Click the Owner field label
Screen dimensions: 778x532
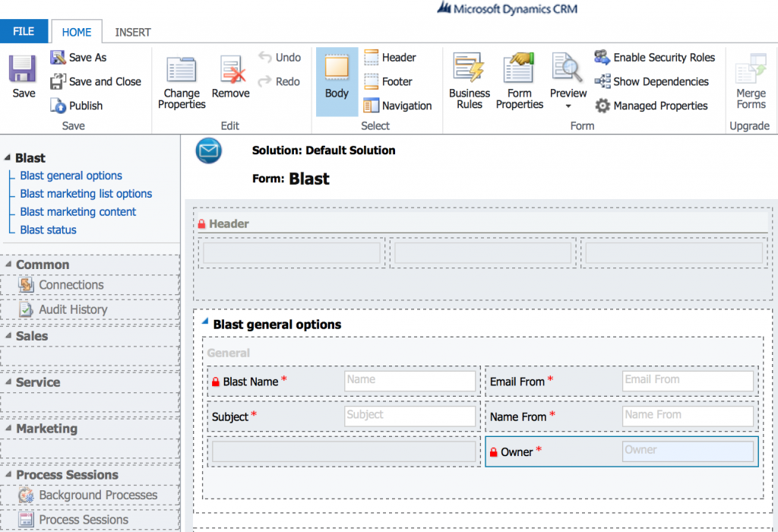pyautogui.click(x=517, y=452)
